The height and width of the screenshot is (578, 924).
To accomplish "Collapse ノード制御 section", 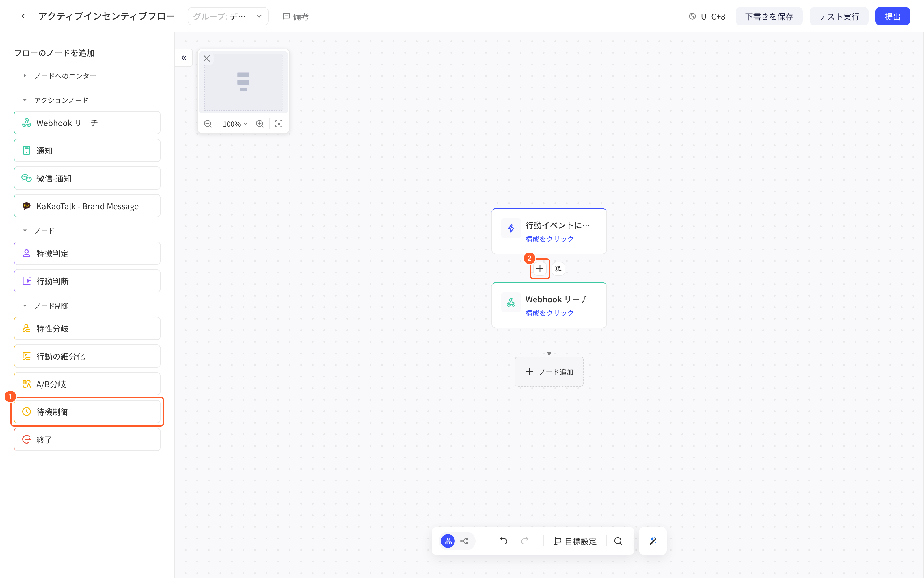I will [x=25, y=306].
